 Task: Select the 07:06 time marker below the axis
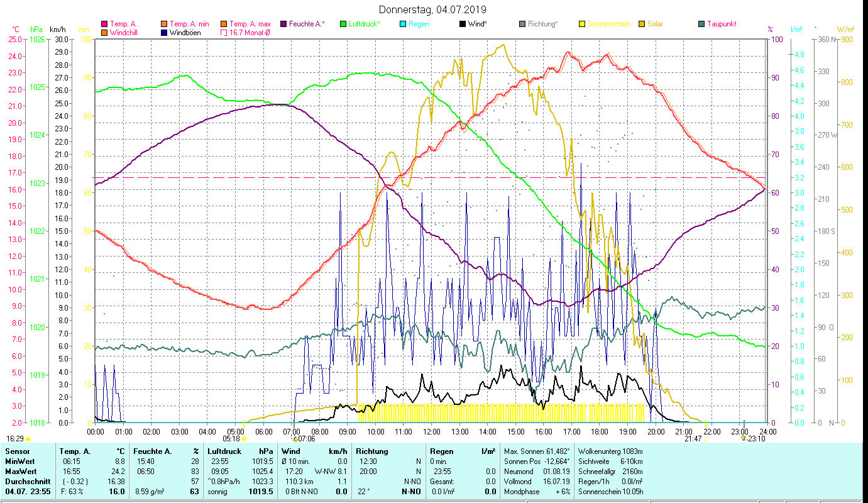click(x=306, y=439)
